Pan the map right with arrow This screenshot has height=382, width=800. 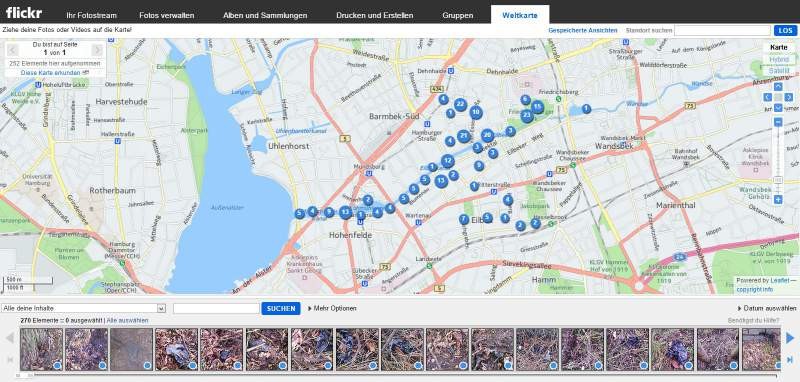(x=789, y=97)
